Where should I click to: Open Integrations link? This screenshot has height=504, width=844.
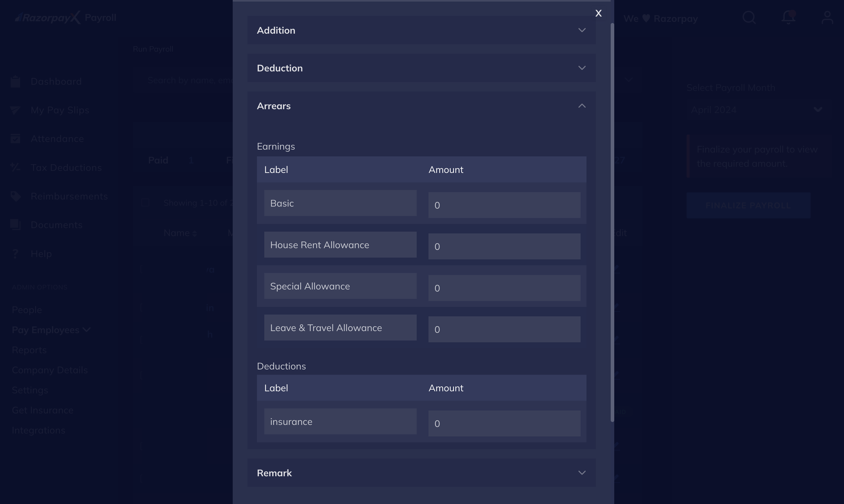point(38,430)
